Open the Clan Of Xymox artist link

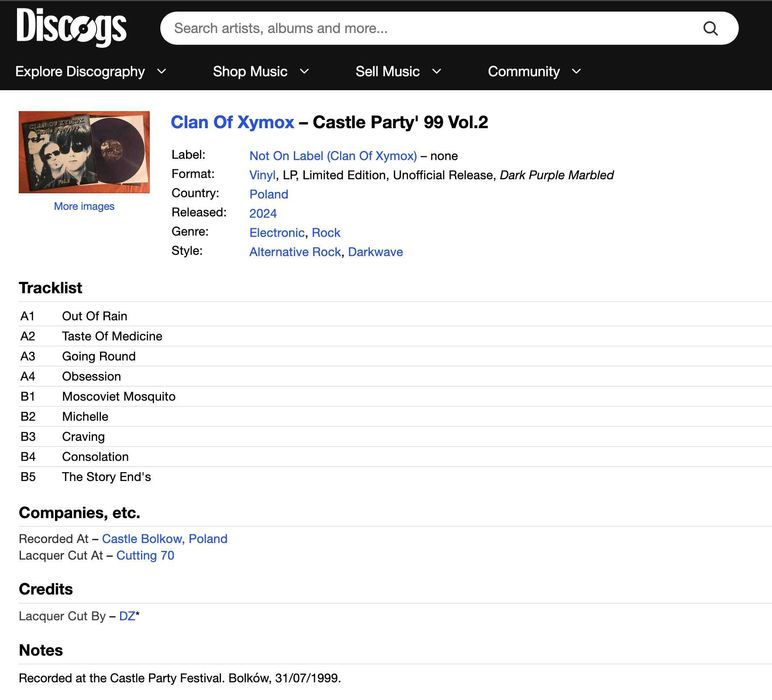[x=232, y=122]
